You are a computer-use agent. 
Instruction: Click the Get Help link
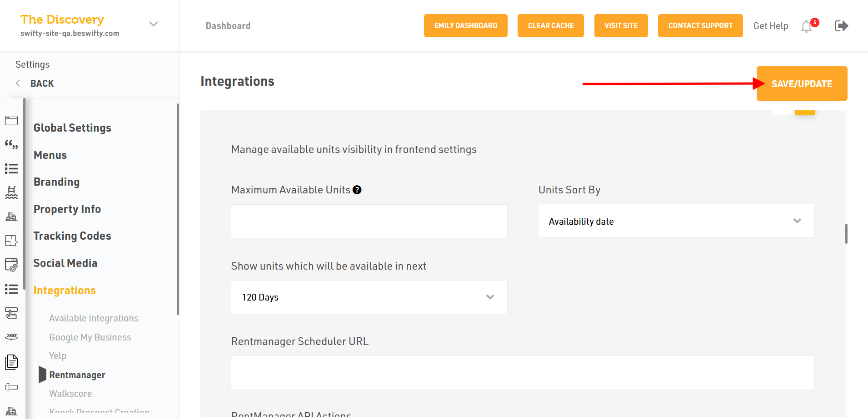tap(770, 26)
